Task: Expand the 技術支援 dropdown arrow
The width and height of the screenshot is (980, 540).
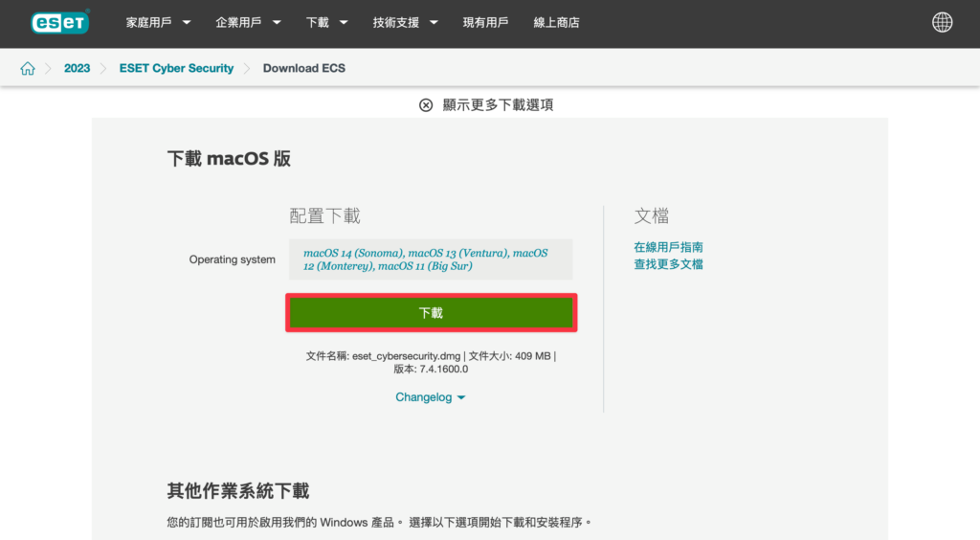Action: (x=434, y=23)
